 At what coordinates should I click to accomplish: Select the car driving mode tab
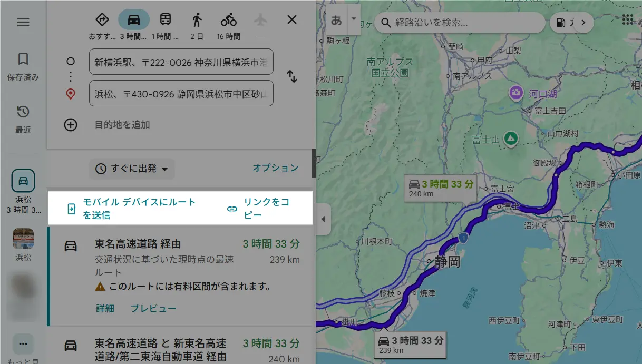tap(134, 20)
